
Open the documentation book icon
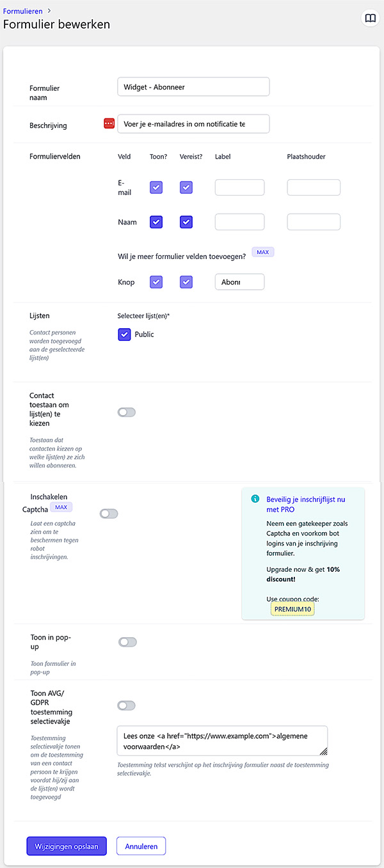click(370, 19)
